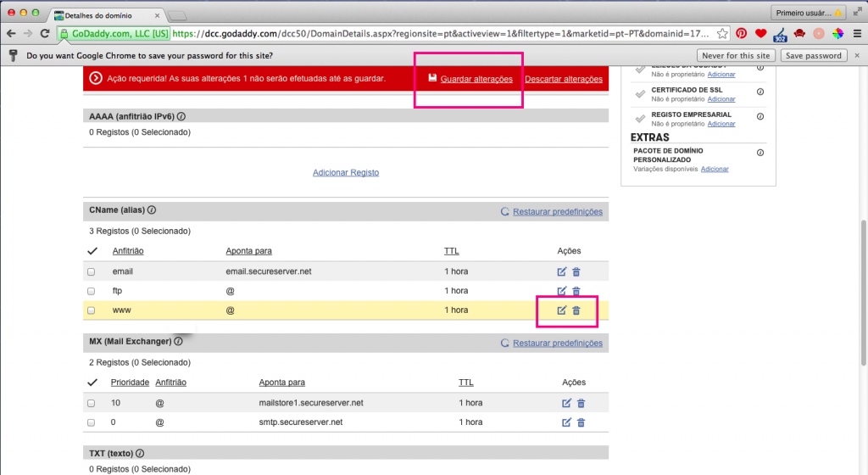This screenshot has width=868, height=475.
Task: Click the Pinterest extension icon
Action: [741, 34]
